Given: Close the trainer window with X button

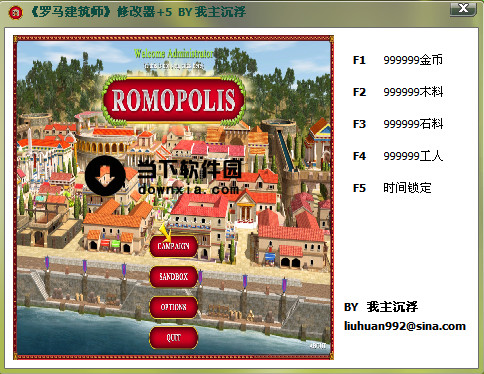Looking at the screenshot, I should point(463,8).
